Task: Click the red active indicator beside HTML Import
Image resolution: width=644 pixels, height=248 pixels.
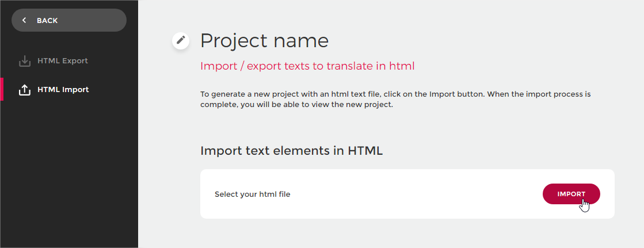Action: click(2, 89)
